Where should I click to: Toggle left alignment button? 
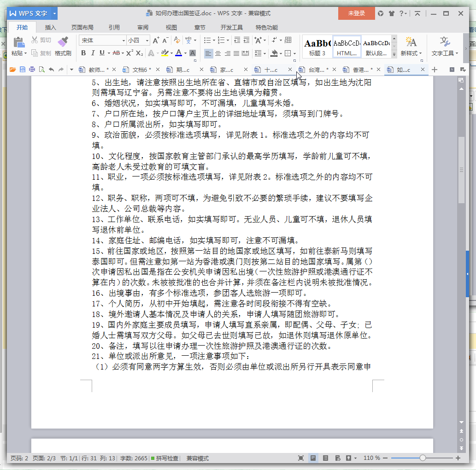point(208,53)
